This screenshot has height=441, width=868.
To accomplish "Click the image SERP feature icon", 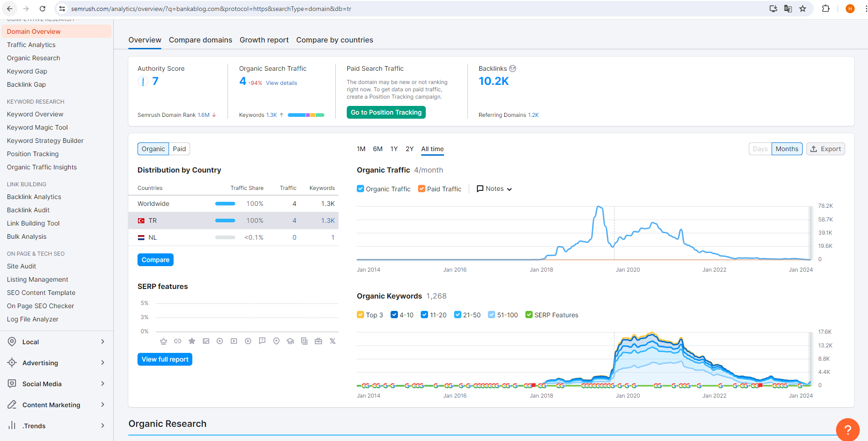I will pos(206,341).
